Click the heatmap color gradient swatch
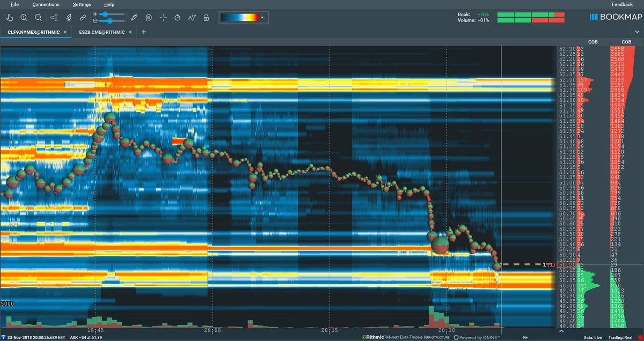Viewport: 644px width, 341px height. [x=239, y=18]
